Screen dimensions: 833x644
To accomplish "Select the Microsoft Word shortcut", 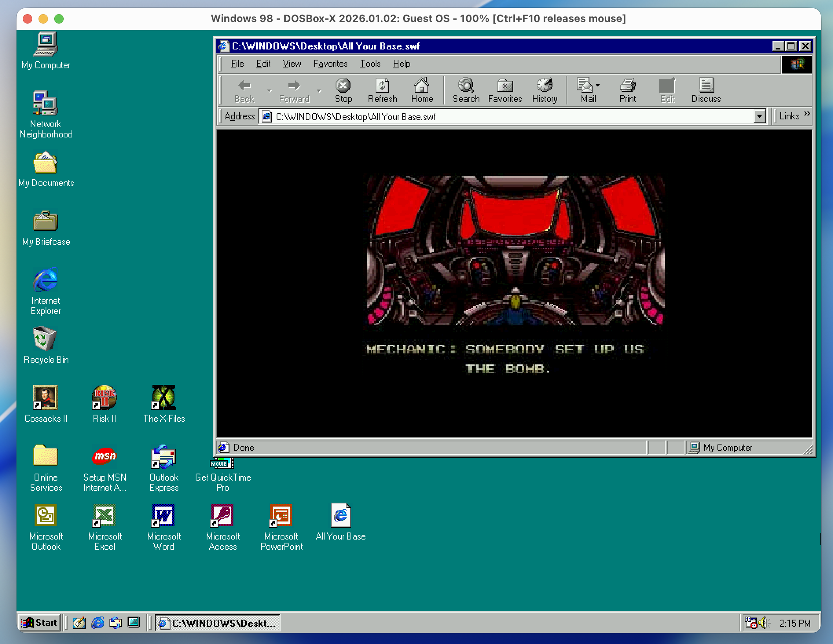I will pos(163,527).
